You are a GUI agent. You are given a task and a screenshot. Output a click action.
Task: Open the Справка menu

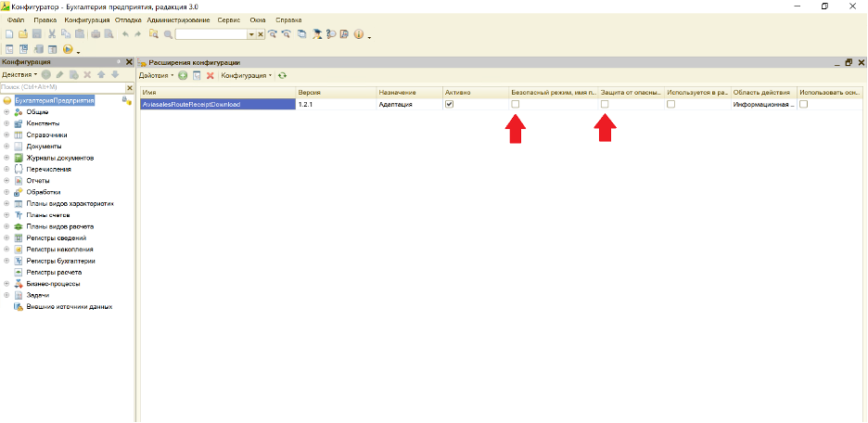pyautogui.click(x=288, y=19)
